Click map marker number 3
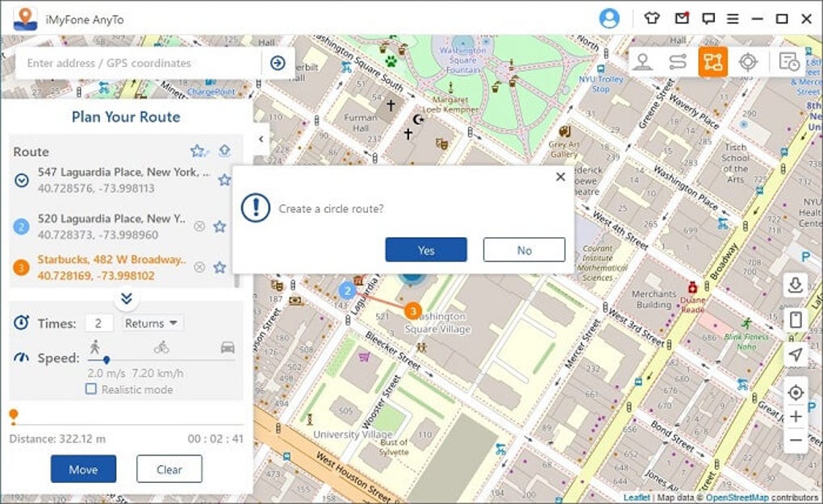 (x=413, y=311)
